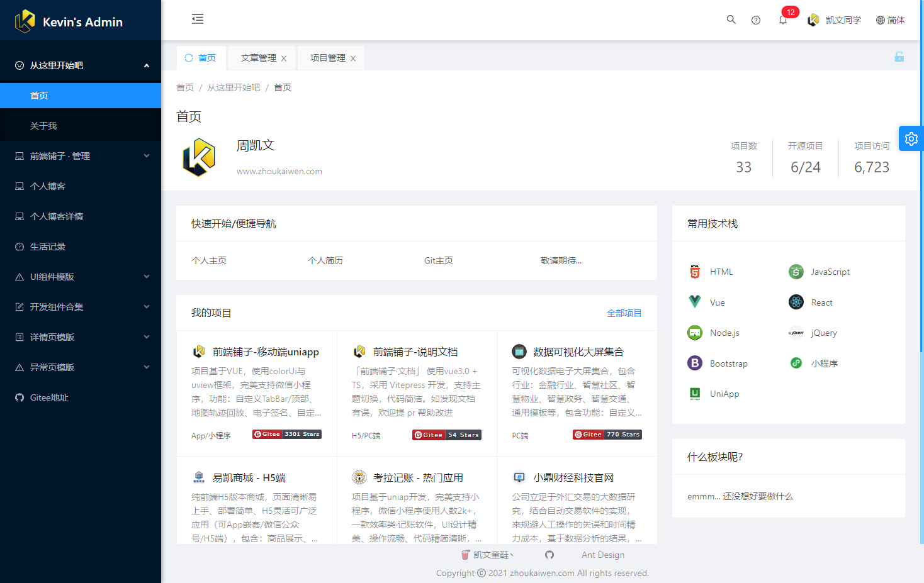924x583 pixels.
Task: Click the GitHub icon in footer
Action: tap(549, 555)
